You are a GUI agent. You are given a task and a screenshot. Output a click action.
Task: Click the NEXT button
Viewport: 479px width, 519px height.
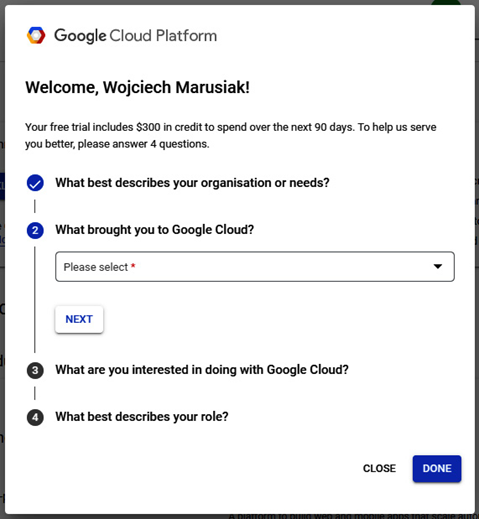pyautogui.click(x=79, y=319)
